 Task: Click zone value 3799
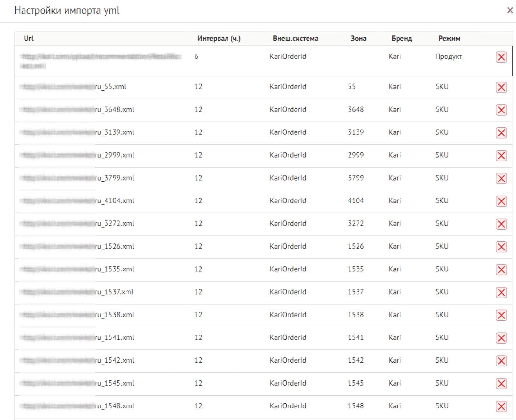pos(356,178)
